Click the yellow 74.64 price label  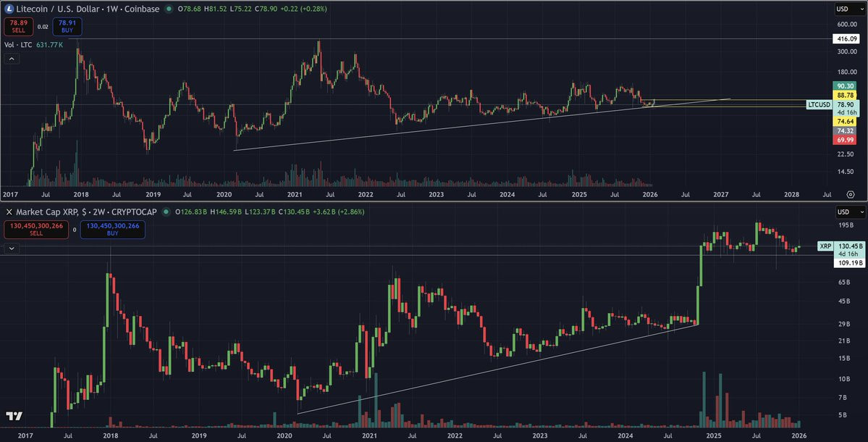click(x=845, y=121)
